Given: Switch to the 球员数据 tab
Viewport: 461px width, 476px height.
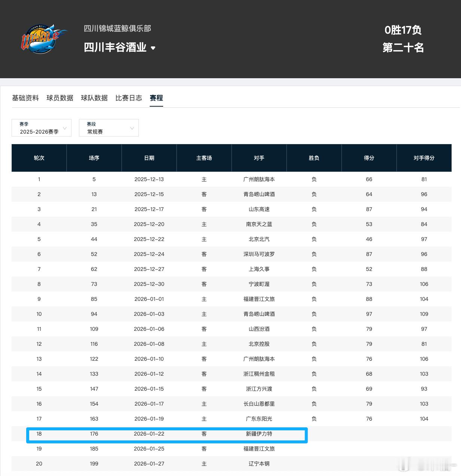Looking at the screenshot, I should (x=59, y=98).
